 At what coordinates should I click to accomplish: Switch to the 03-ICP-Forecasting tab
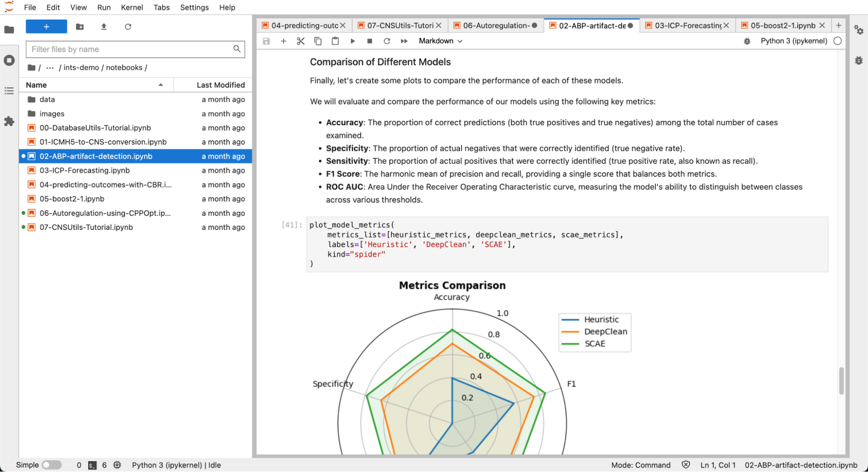pos(687,26)
